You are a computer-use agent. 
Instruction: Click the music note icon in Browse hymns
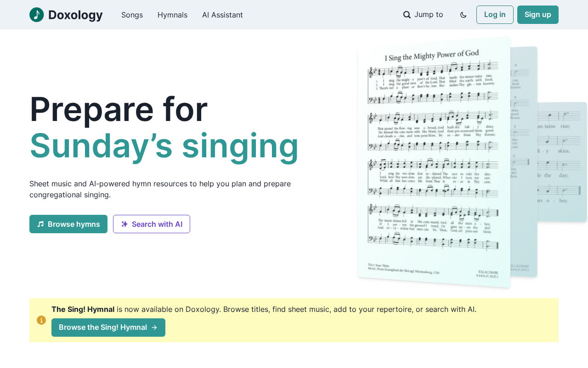pos(40,224)
